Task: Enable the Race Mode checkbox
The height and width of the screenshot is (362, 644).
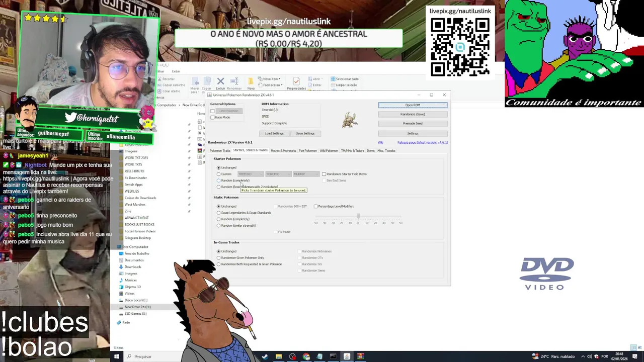Action: click(x=213, y=117)
